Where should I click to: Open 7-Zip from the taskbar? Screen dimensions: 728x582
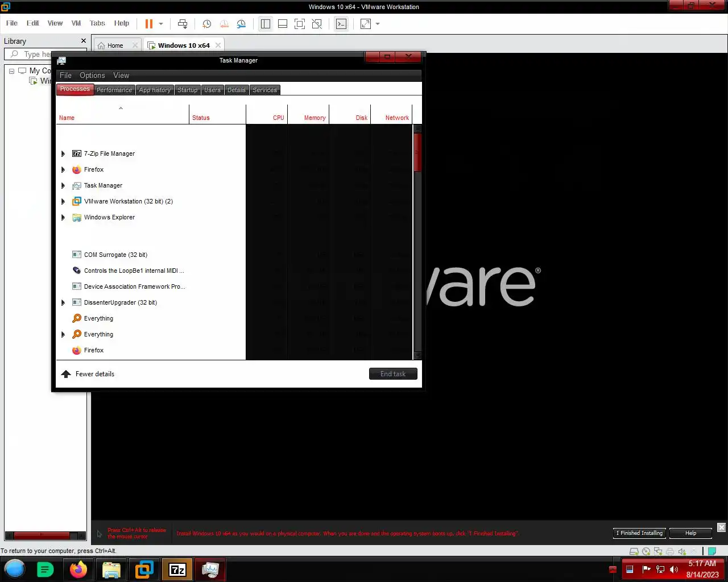point(177,569)
